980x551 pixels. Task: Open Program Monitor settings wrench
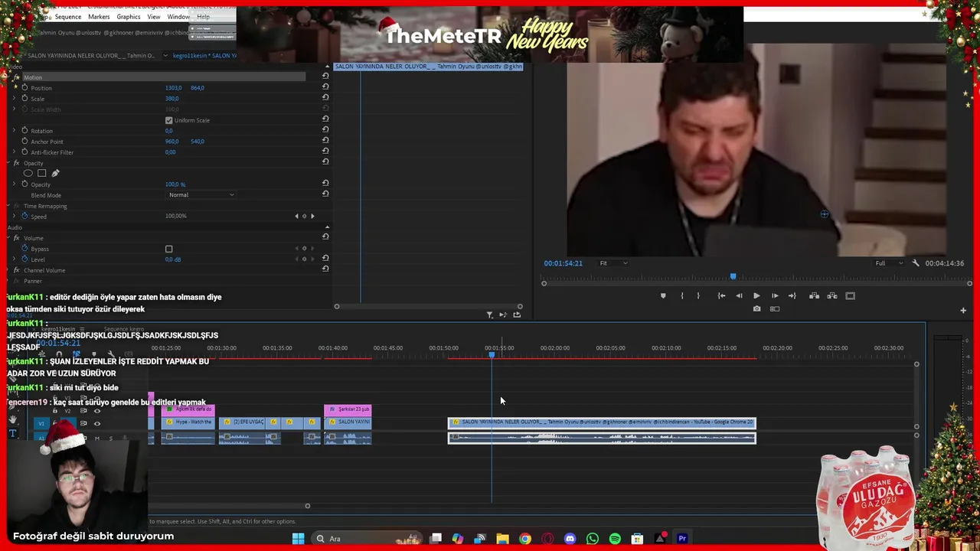coord(916,263)
